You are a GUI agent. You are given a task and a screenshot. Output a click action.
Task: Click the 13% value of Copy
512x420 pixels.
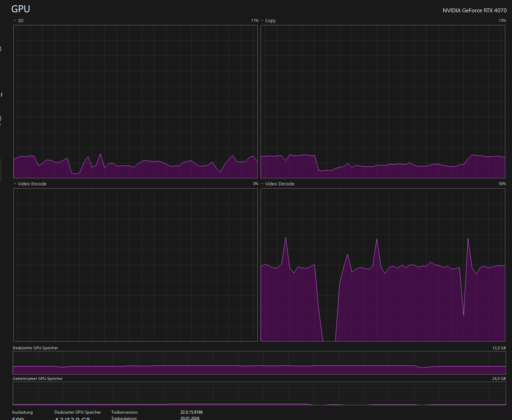502,21
